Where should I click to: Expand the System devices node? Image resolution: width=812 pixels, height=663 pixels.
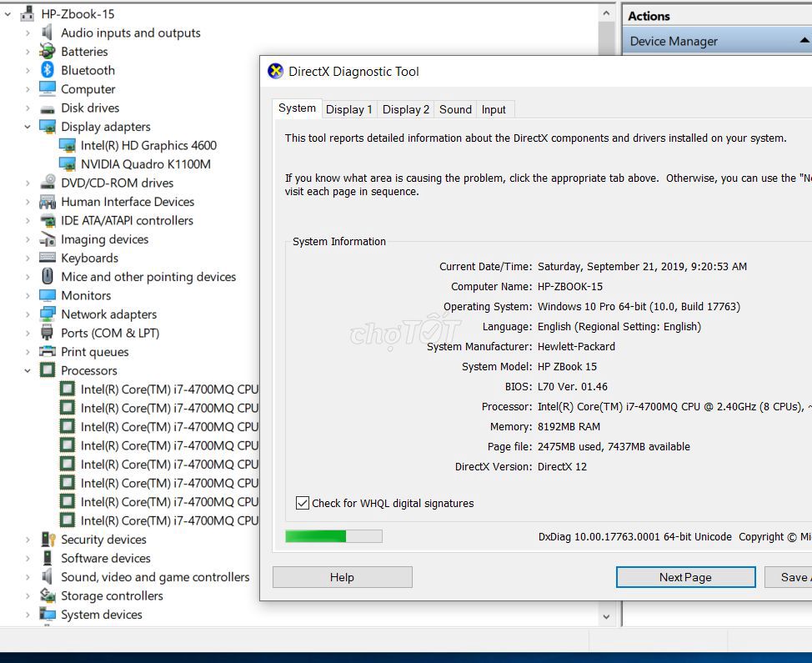click(x=28, y=615)
